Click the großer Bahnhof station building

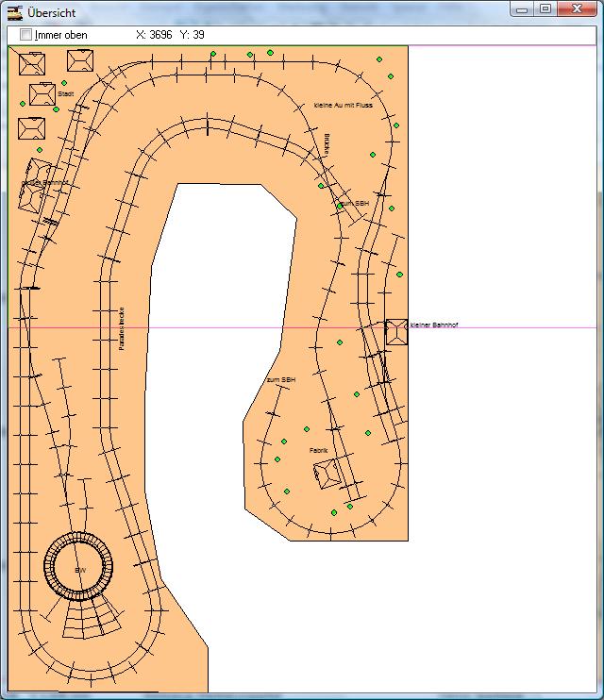pyautogui.click(x=33, y=191)
